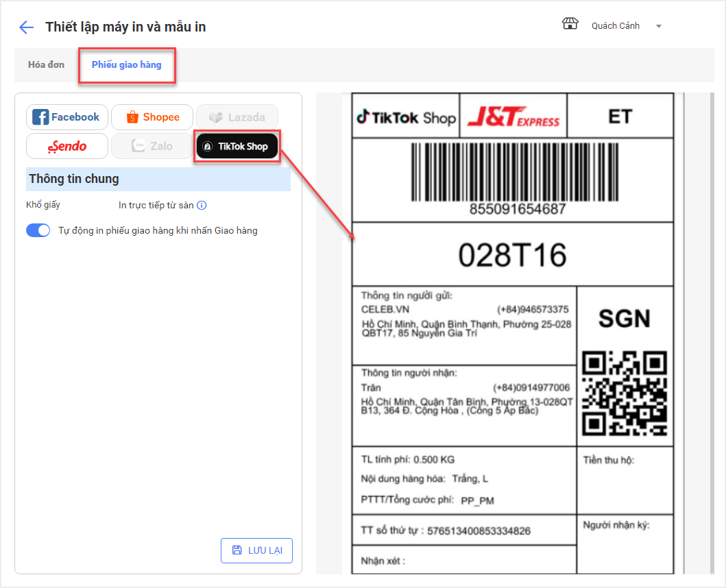726x588 pixels.
Task: Click the Người nhận ký field in preview
Action: 616,525
